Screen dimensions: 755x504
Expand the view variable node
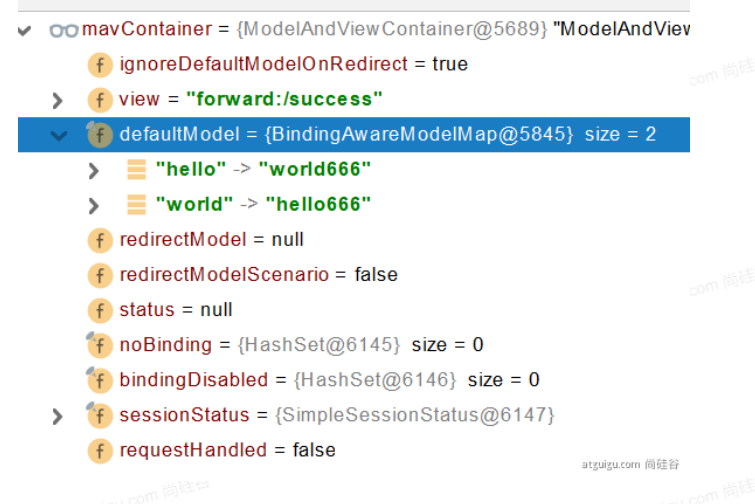click(x=57, y=100)
